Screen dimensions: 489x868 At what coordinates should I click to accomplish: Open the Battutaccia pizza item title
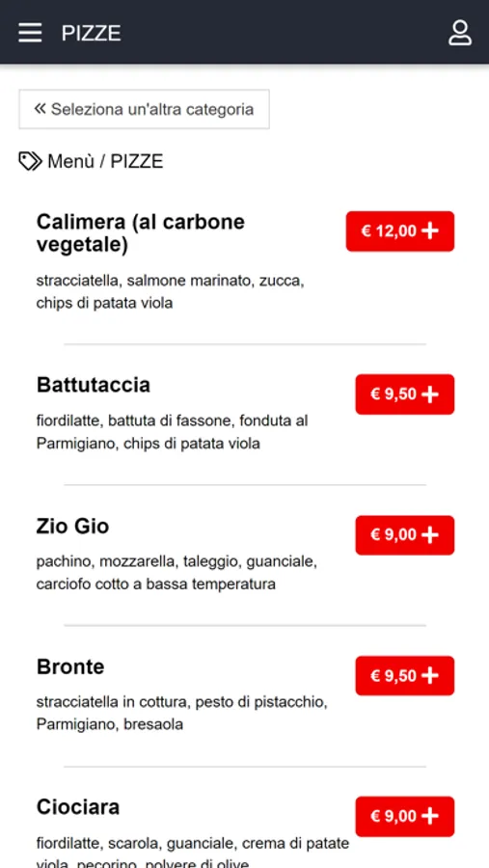(x=93, y=385)
